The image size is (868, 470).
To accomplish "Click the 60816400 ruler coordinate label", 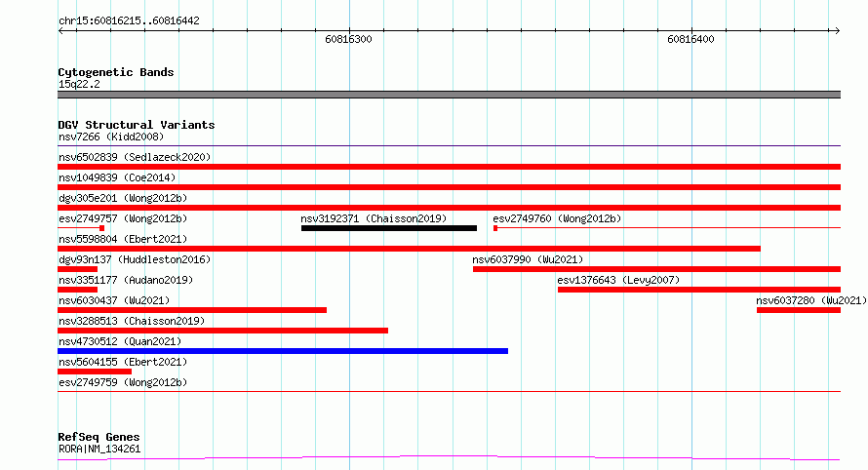I will coord(690,39).
